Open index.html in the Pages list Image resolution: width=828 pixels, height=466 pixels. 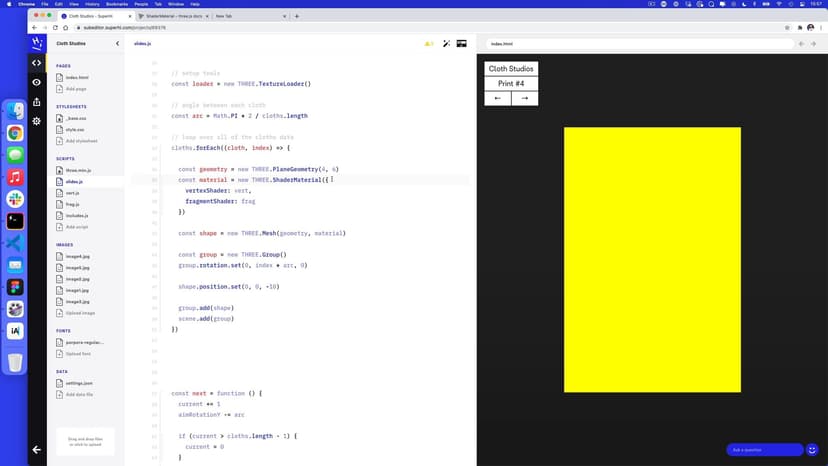coord(77,77)
